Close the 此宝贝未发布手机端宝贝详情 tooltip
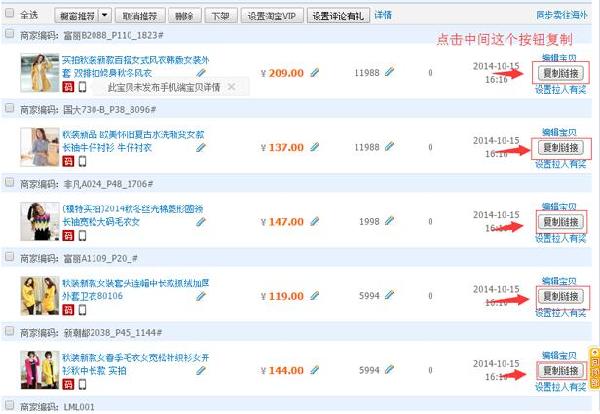The image size is (600, 414). [232, 87]
